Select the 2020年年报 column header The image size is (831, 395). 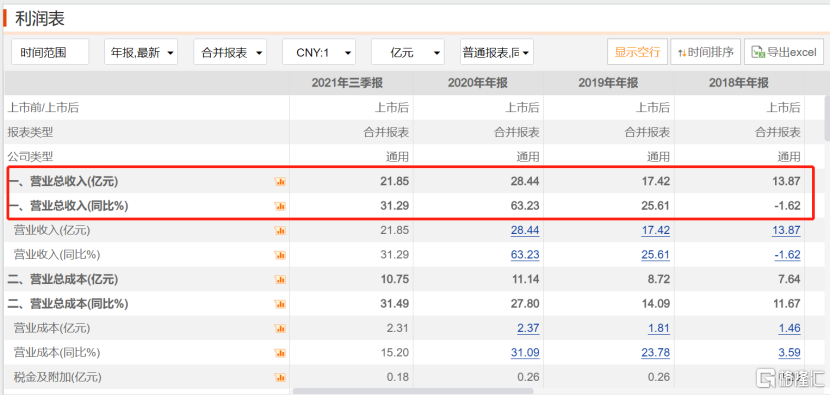478,83
